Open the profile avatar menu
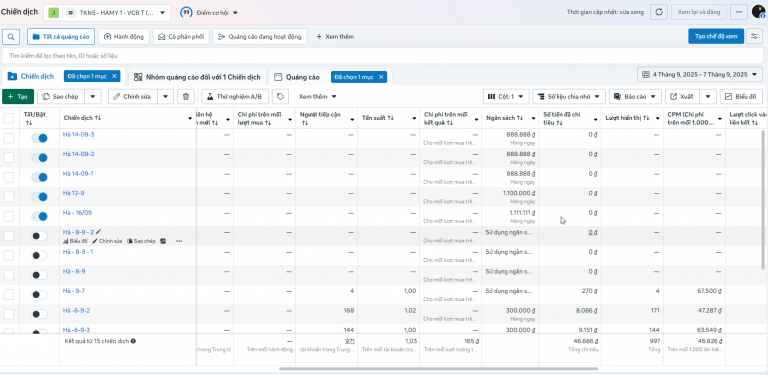 pos(759,12)
